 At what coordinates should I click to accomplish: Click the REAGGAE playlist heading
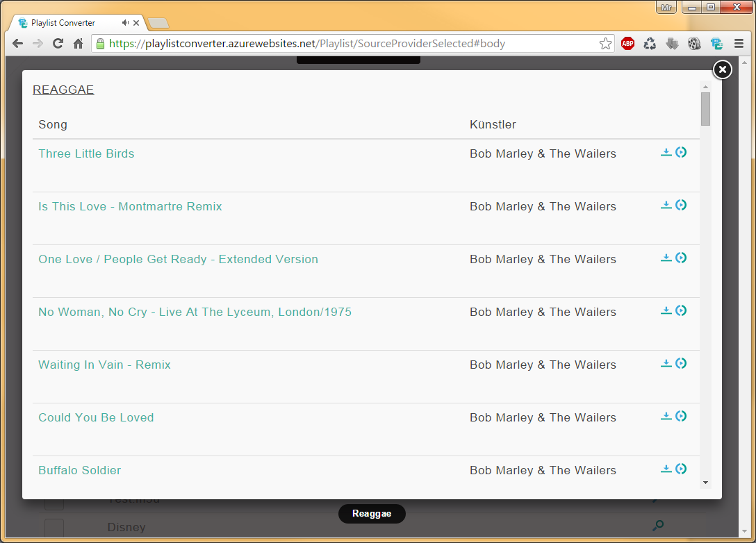point(63,90)
